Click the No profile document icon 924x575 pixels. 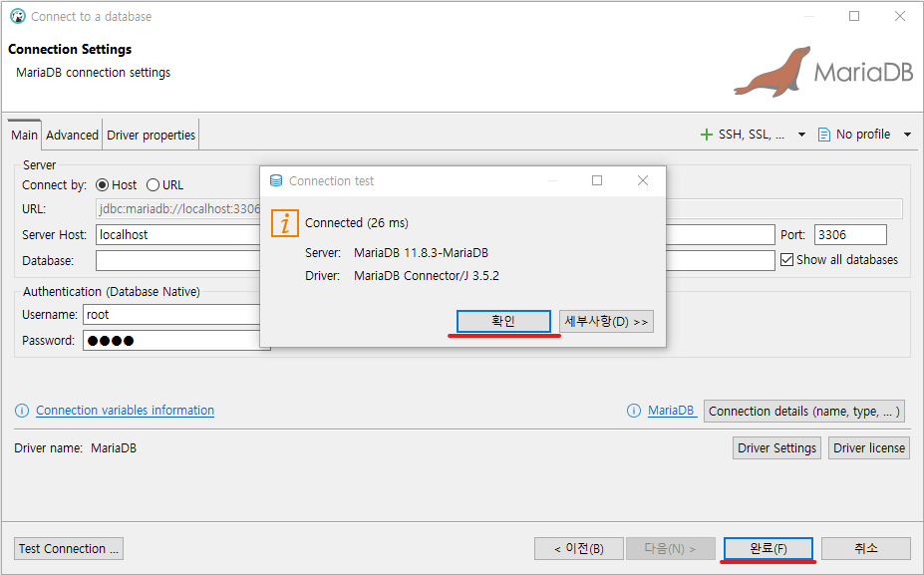click(823, 135)
